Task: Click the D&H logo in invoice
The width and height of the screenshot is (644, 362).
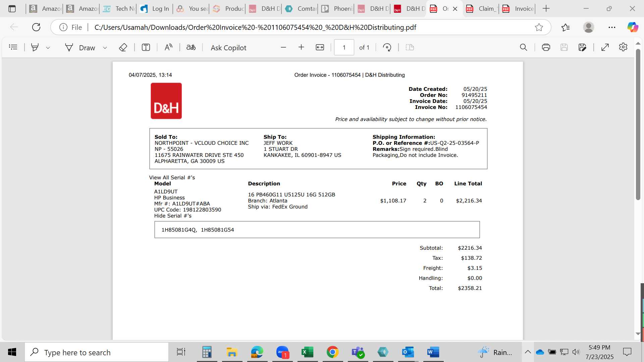Action: pyautogui.click(x=166, y=101)
